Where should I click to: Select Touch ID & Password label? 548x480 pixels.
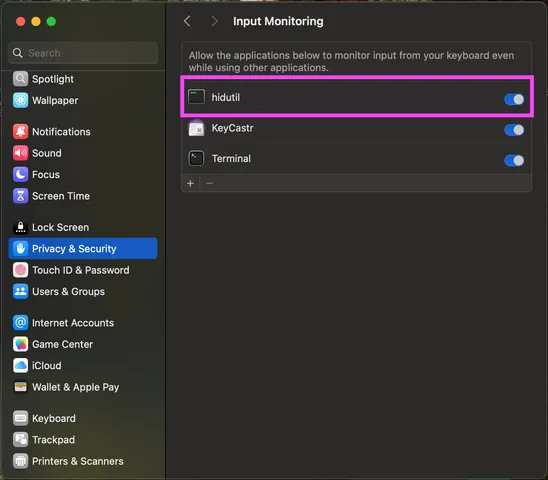tap(81, 270)
